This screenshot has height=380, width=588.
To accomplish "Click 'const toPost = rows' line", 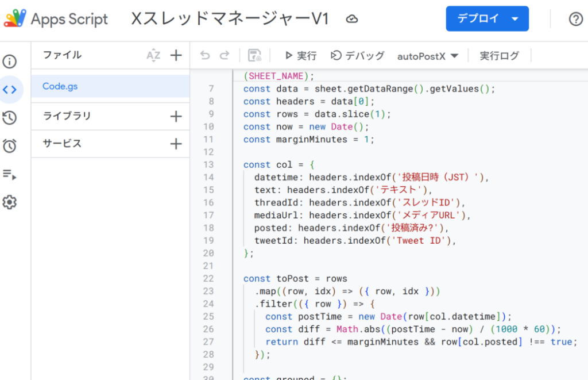I will [295, 279].
